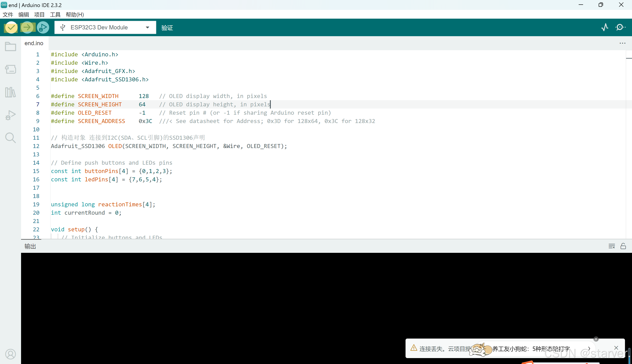This screenshot has height=364, width=632.
Task: Place cursor on the #include <Wire.h> line
Action: [x=80, y=63]
